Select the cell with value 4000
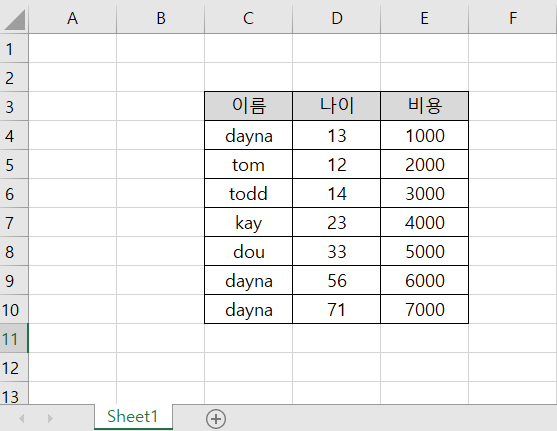557x431 pixels. [424, 222]
